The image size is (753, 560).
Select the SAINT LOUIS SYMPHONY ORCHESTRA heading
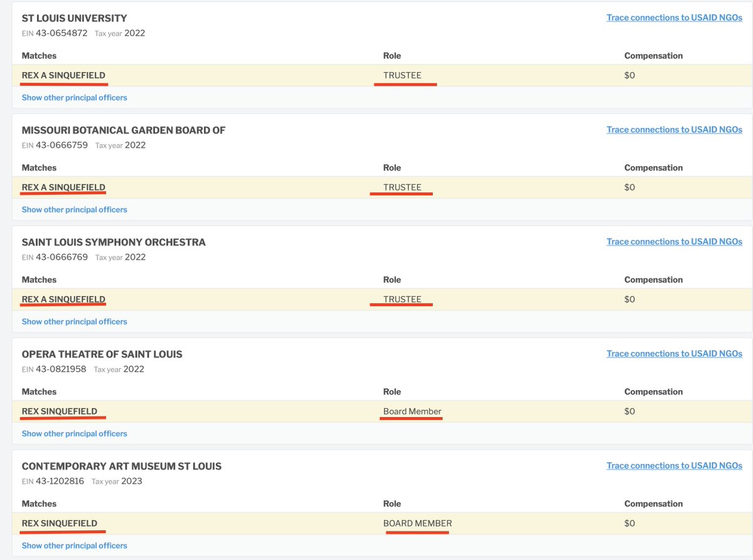(114, 242)
